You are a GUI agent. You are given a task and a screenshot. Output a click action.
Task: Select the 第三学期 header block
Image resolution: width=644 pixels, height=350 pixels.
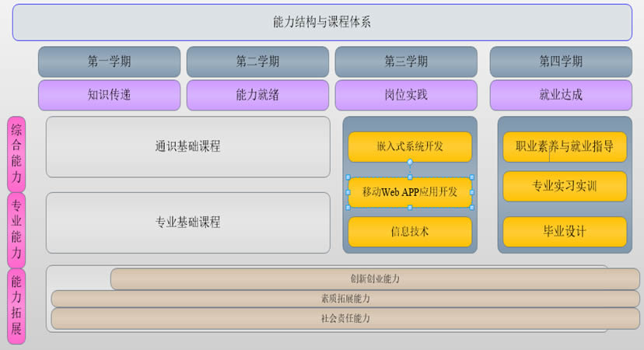tap(406, 62)
